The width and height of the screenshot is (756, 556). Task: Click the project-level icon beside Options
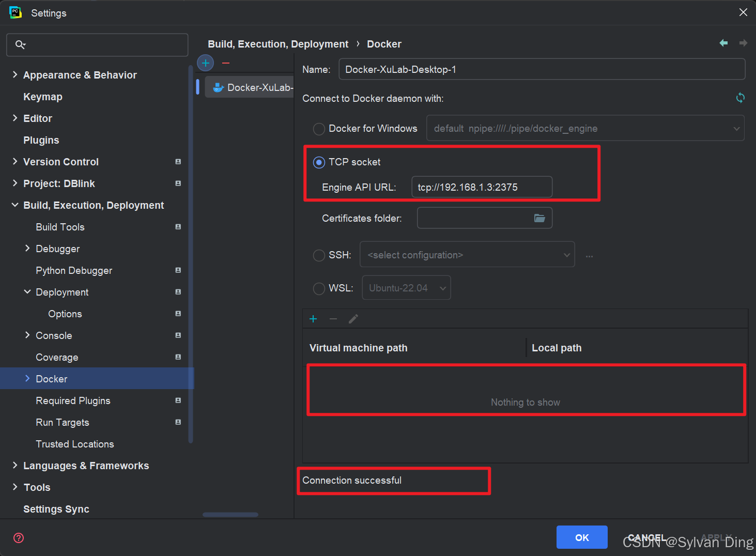[x=178, y=314]
